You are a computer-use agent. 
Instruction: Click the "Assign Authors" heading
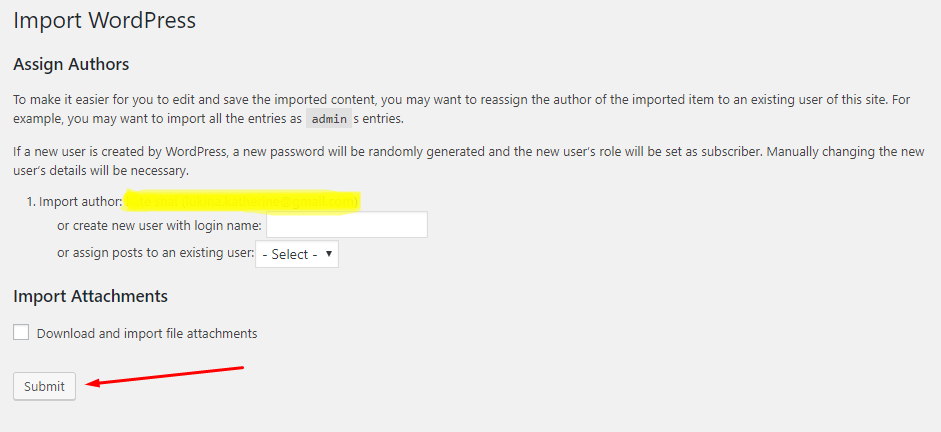tap(71, 64)
